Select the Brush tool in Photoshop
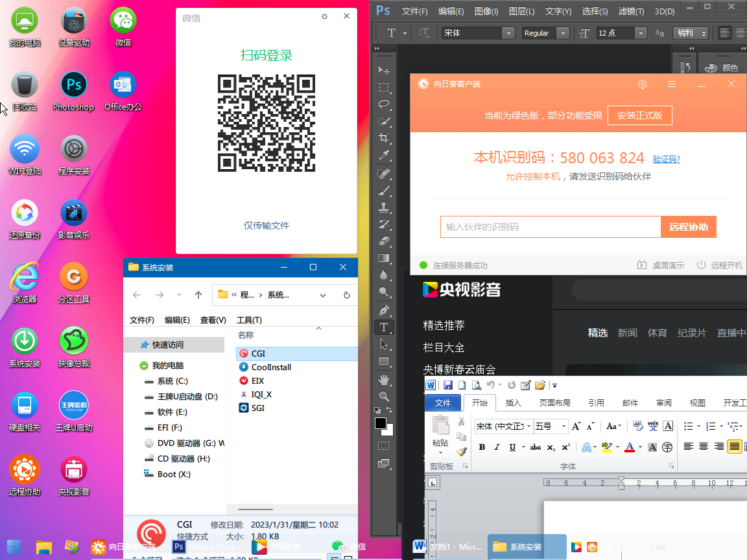747x560 pixels. tap(384, 191)
